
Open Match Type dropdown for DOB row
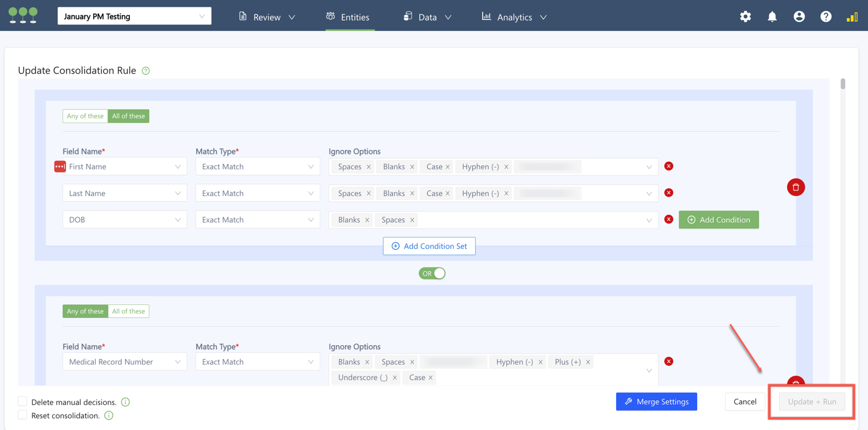(x=257, y=220)
